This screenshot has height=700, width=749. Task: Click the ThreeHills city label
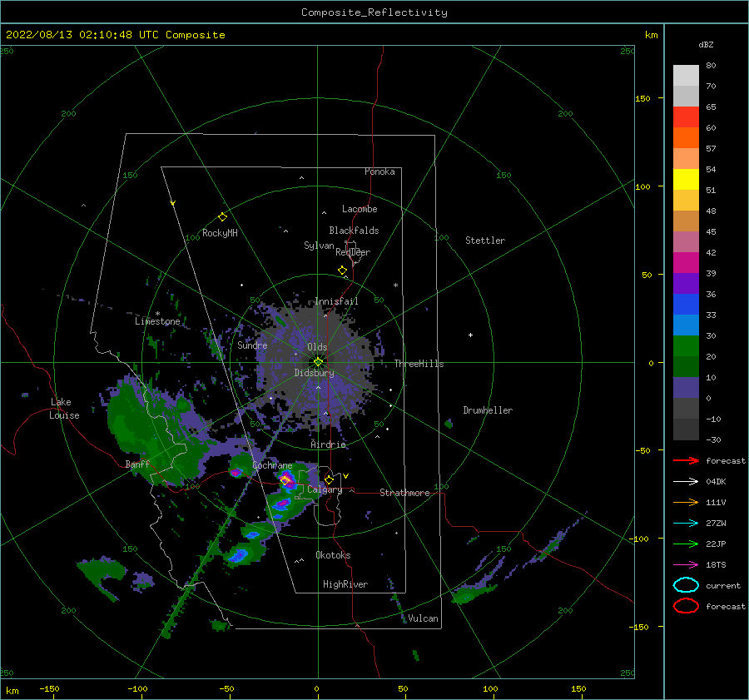[419, 364]
